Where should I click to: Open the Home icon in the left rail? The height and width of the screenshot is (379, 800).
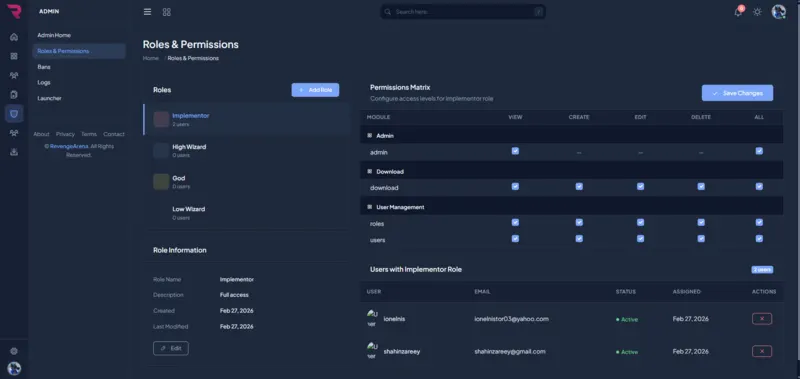[14, 37]
